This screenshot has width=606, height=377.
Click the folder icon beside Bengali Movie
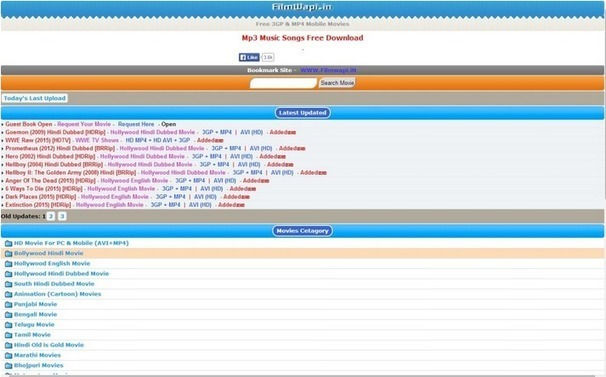click(x=9, y=315)
